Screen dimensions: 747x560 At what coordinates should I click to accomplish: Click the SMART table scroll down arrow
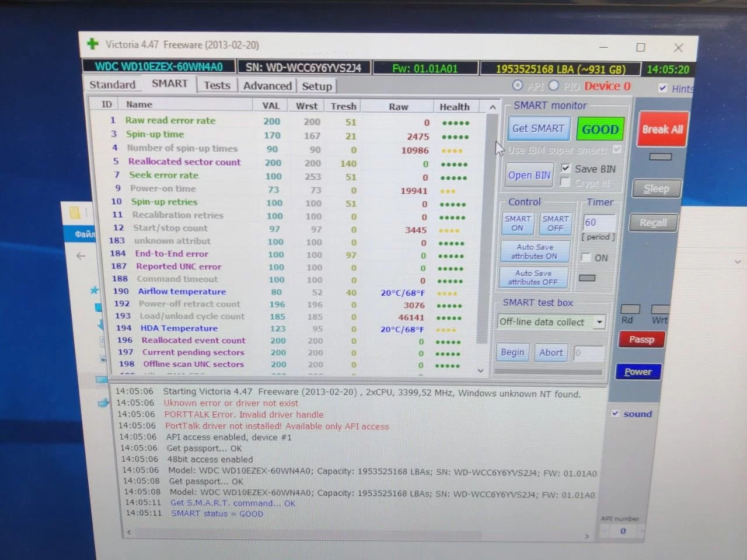[480, 370]
